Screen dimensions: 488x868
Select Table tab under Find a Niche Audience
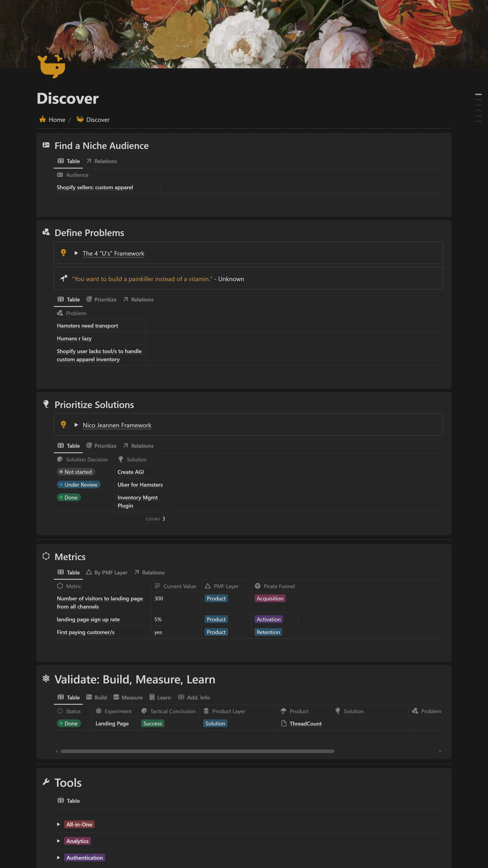(x=69, y=161)
